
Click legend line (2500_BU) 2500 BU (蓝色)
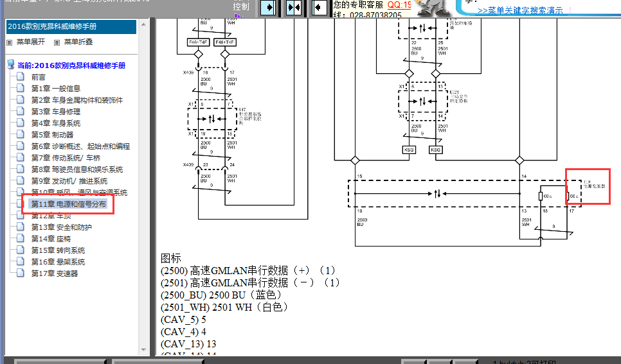point(221,295)
